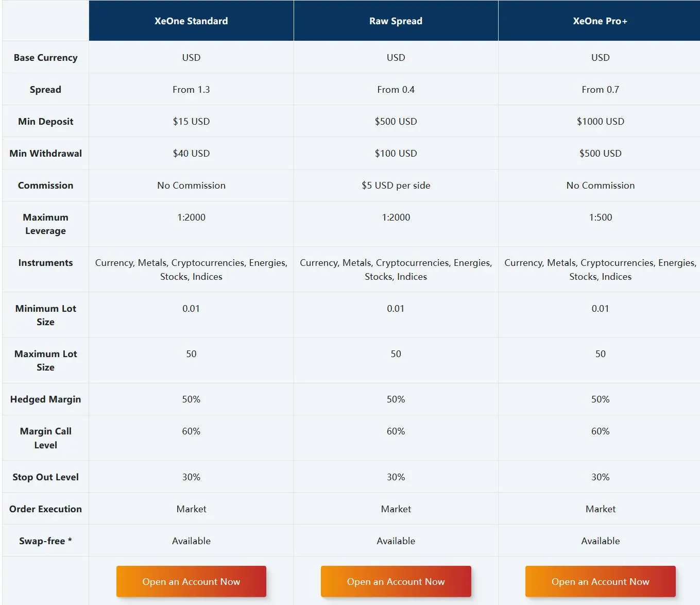Select the Stop Out Level row label
700x605 pixels.
(45, 477)
